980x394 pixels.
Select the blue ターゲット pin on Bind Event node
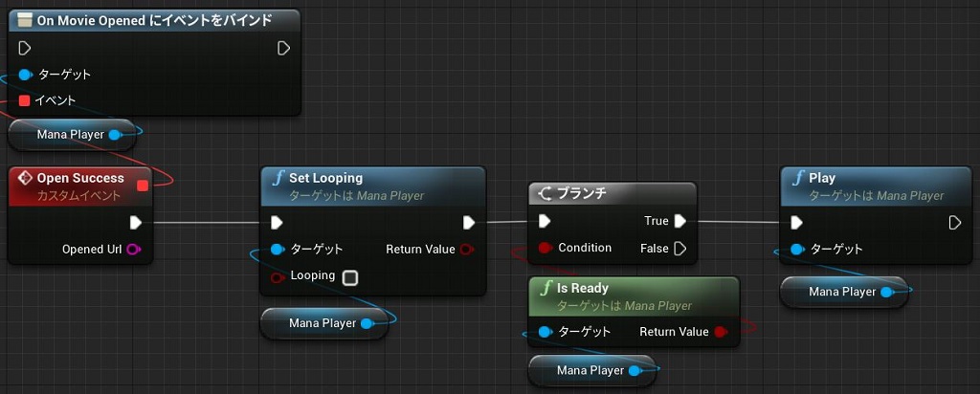pyautogui.click(x=25, y=75)
